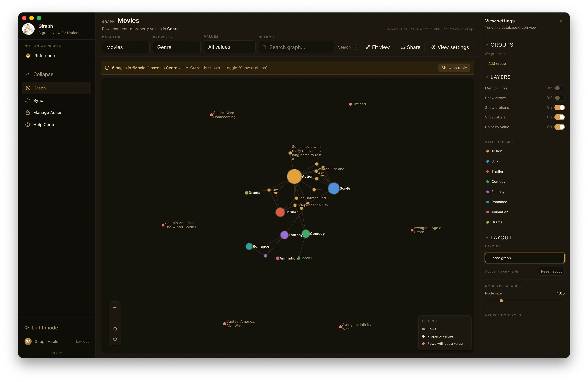This screenshot has height=382, width=588.
Task: Click the Manage Access lock icon
Action: pyautogui.click(x=28, y=113)
